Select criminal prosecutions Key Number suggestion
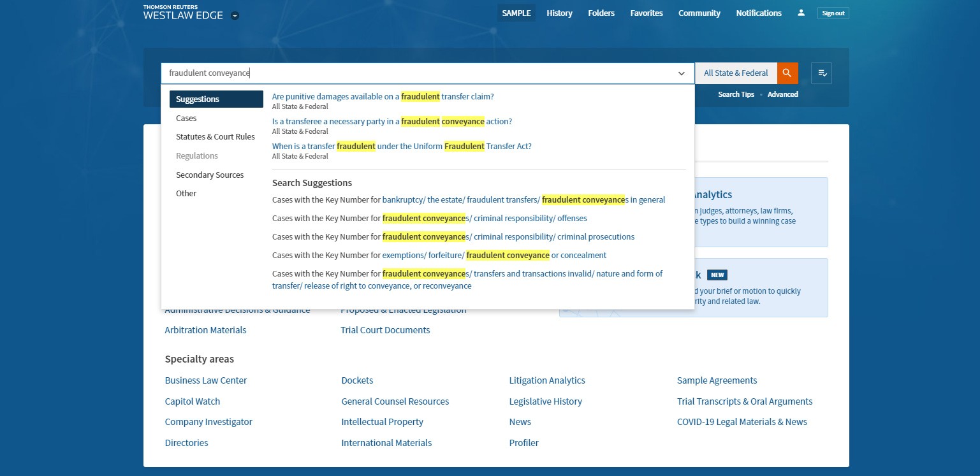 [x=453, y=236]
